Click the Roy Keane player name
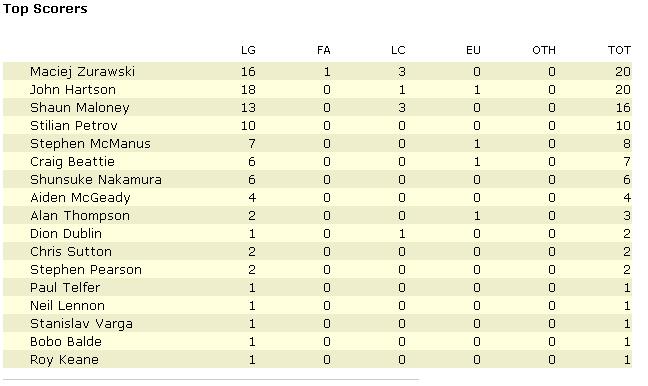Screen dimensions: 648x386 (64, 360)
